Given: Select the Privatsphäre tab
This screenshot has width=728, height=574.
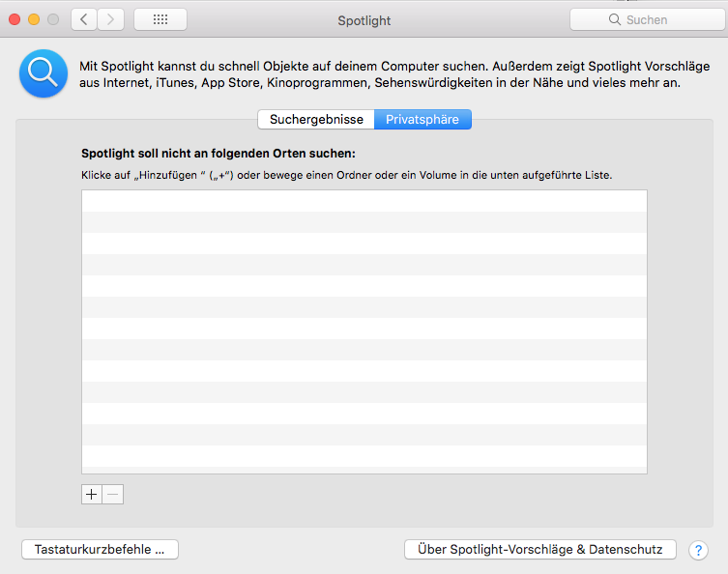Looking at the screenshot, I should click(422, 119).
